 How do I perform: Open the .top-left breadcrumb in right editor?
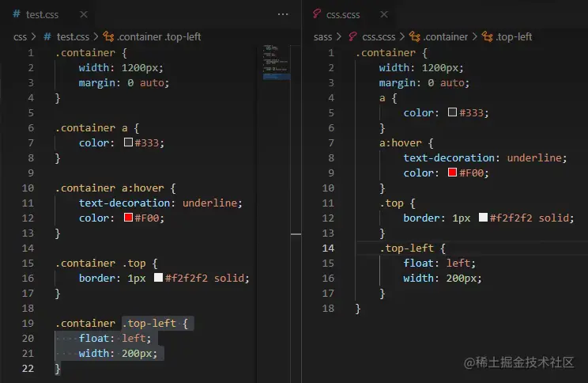[x=514, y=37]
